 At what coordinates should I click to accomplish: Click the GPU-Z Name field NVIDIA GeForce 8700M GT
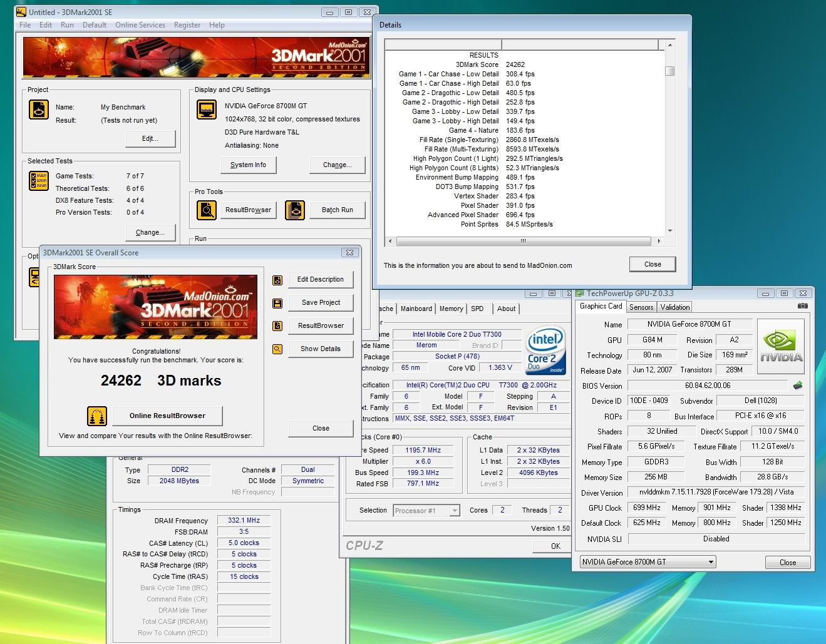pos(689,324)
